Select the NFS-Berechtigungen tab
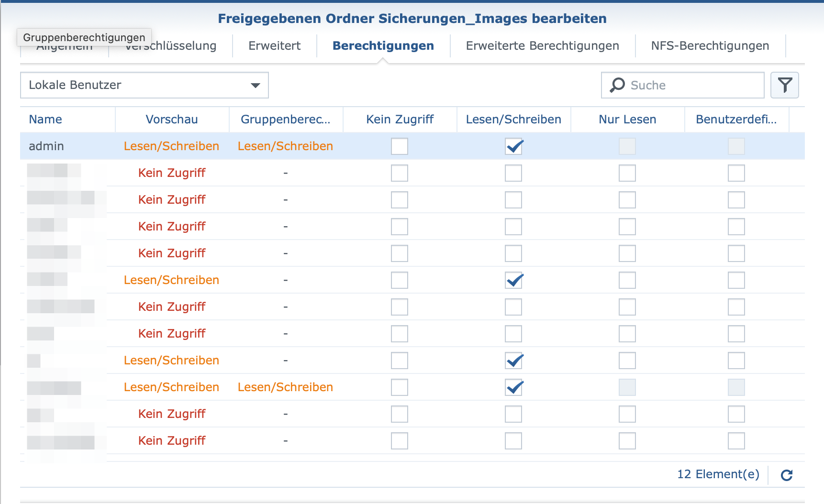 pos(710,46)
